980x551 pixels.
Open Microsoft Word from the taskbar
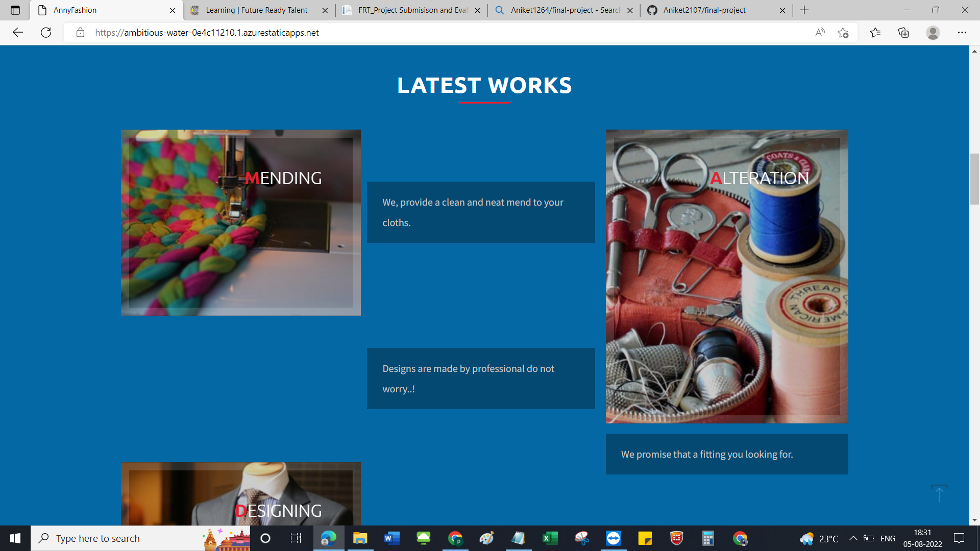[392, 538]
